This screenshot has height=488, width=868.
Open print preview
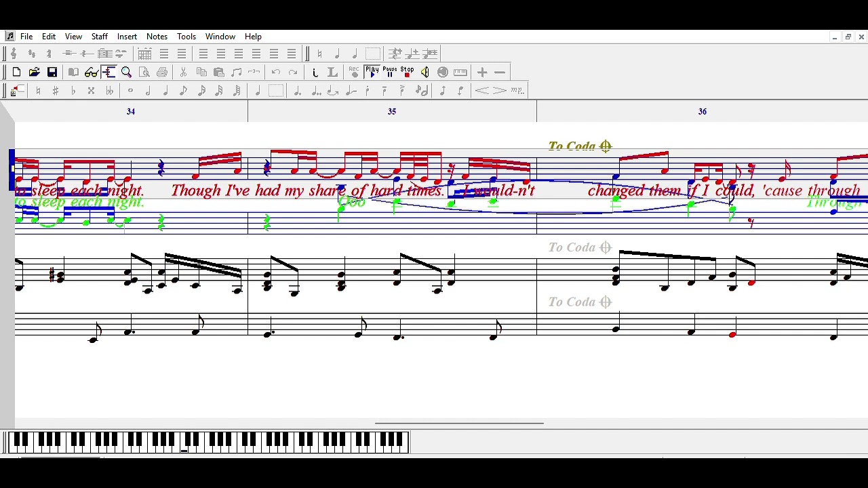coord(144,72)
